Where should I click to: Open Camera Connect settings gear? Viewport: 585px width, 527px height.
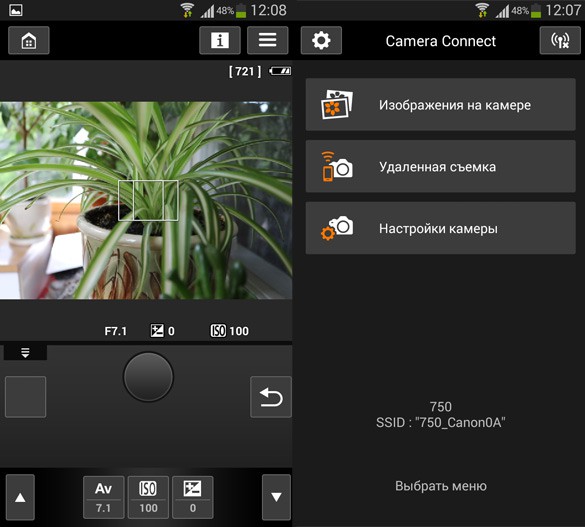pyautogui.click(x=321, y=40)
